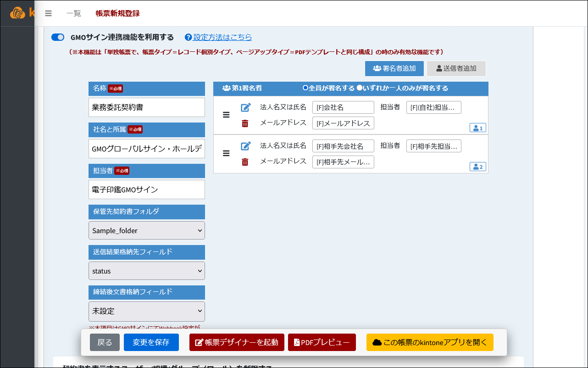Disable the GMOサイン連携機能 toggle switch

tap(58, 37)
